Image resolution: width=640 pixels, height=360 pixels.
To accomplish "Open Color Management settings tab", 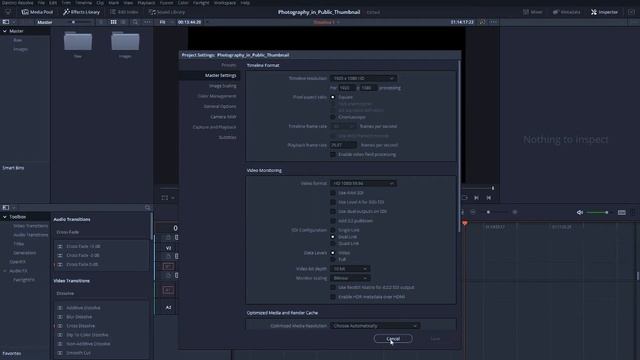I will click(217, 96).
